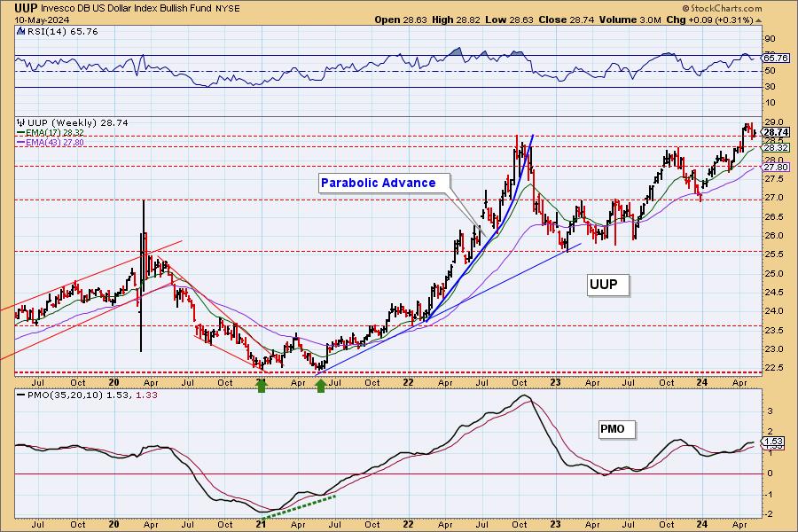Click the 27.80 EMA value tag
Screen dimensions: 798x532
point(776,167)
